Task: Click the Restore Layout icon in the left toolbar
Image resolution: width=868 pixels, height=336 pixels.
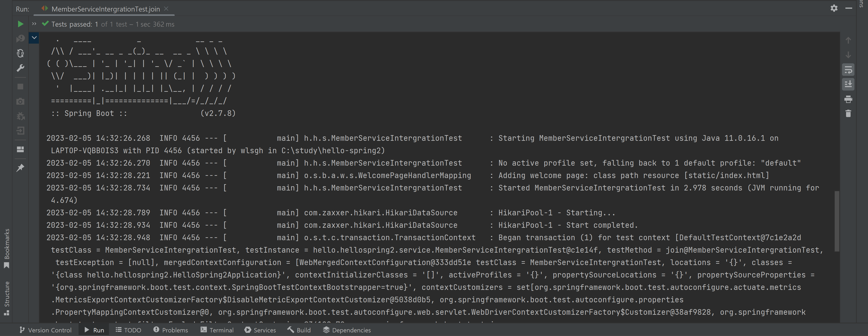Action: (x=20, y=149)
